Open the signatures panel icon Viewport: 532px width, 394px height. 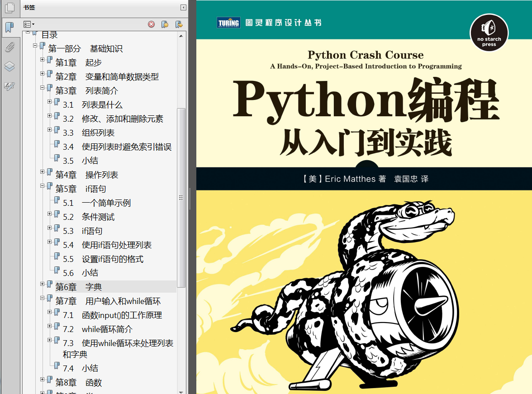(x=10, y=86)
